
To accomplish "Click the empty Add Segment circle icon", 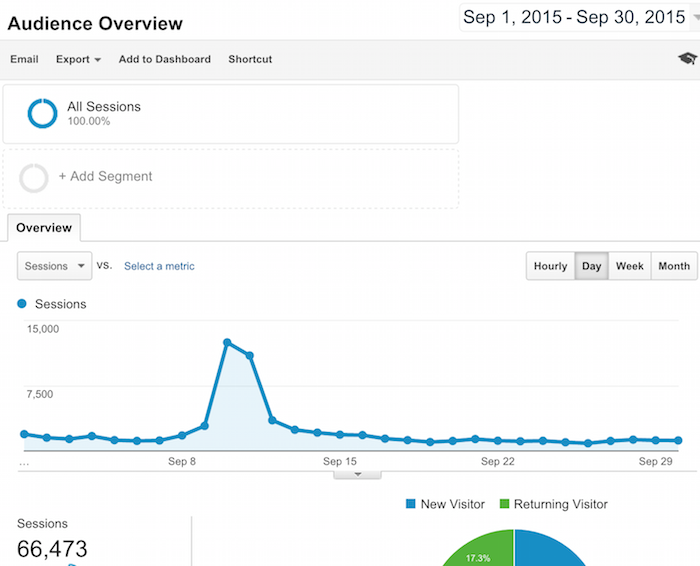I will 33,178.
